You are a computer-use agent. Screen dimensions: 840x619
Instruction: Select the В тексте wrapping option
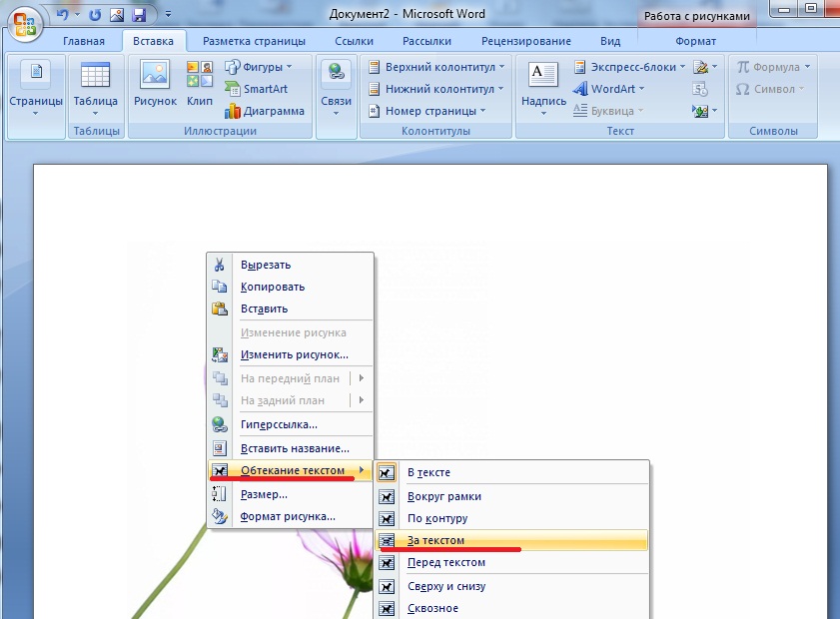point(511,472)
